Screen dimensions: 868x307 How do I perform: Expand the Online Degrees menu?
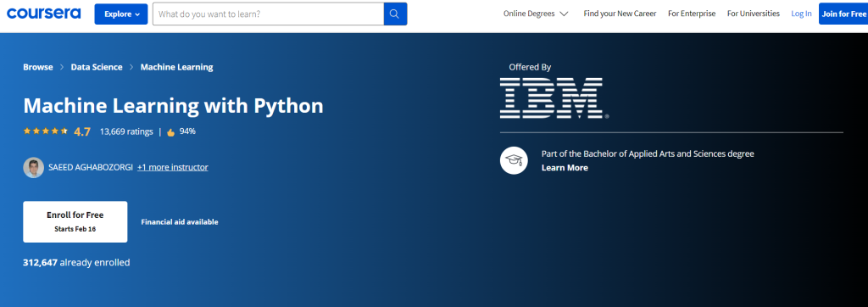tap(536, 14)
